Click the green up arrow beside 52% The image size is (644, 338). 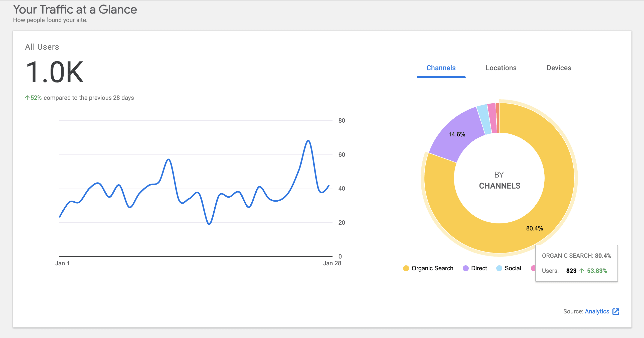[x=27, y=98]
